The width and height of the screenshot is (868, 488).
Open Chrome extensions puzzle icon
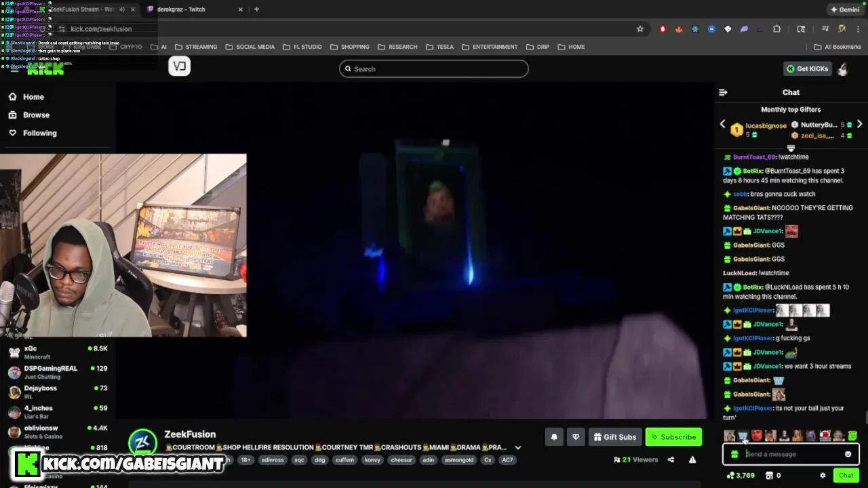point(777,29)
